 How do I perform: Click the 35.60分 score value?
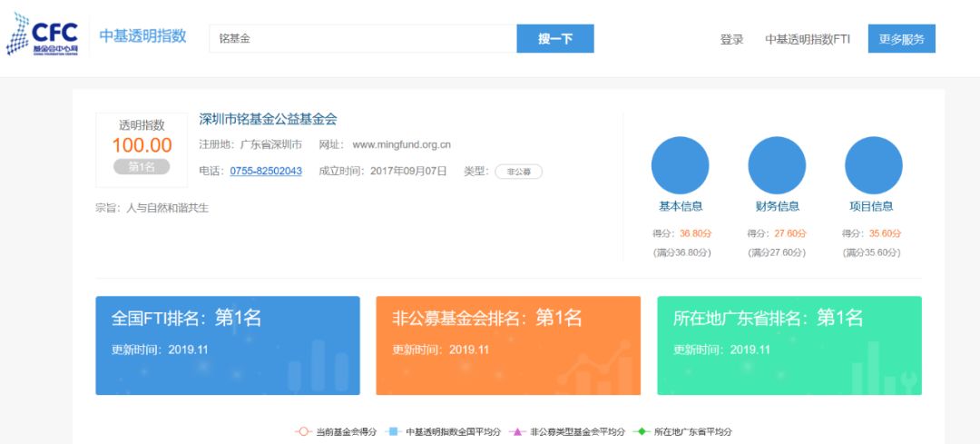click(x=885, y=234)
